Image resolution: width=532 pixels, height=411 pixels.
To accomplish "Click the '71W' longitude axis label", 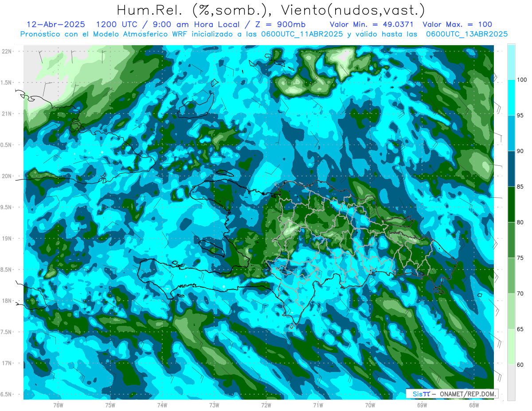I will (x=318, y=405).
